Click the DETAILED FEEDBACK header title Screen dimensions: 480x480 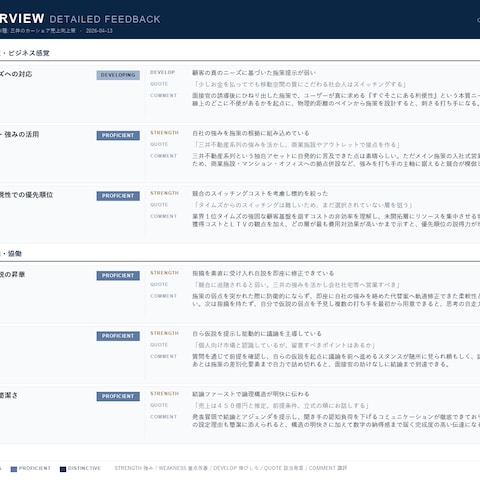tap(105, 19)
